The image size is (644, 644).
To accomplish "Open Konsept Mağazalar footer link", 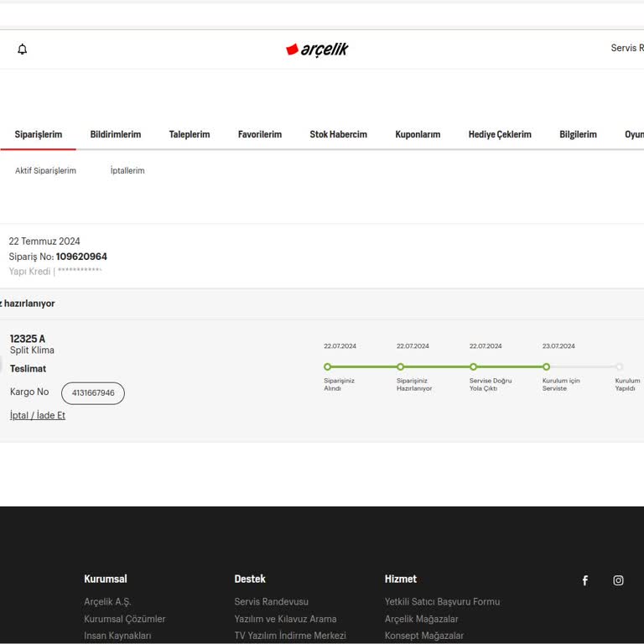I will 423,636.
